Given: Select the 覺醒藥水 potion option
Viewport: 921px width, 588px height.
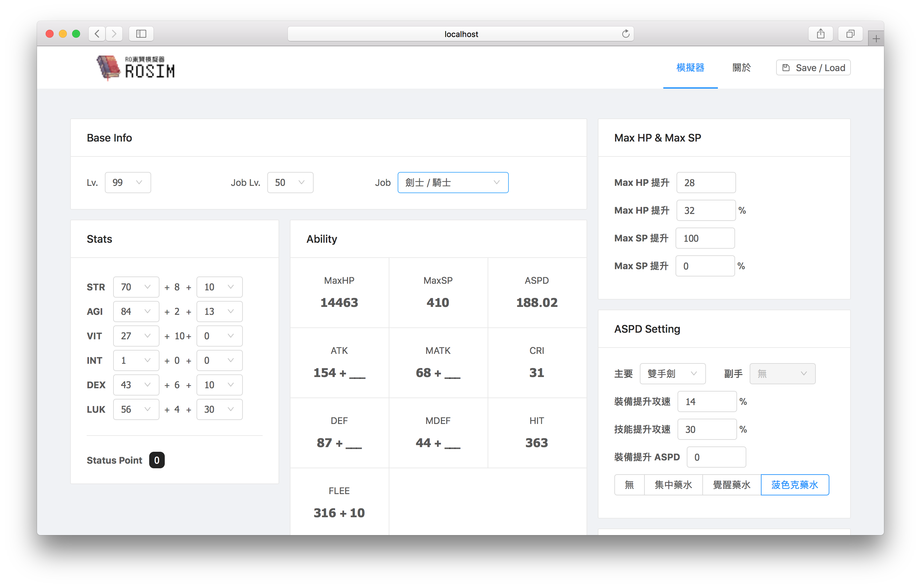Looking at the screenshot, I should (x=731, y=485).
